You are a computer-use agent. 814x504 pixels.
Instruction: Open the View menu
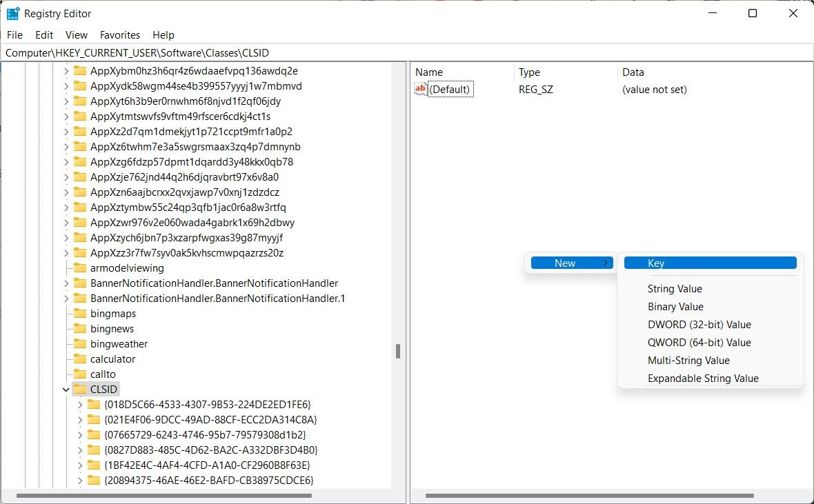point(76,34)
